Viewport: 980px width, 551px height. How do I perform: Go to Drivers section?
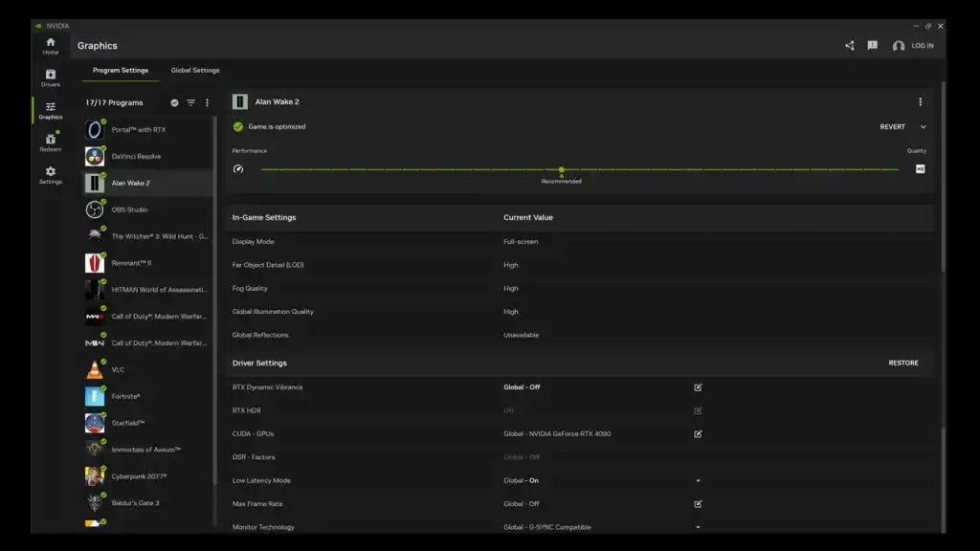click(x=51, y=78)
